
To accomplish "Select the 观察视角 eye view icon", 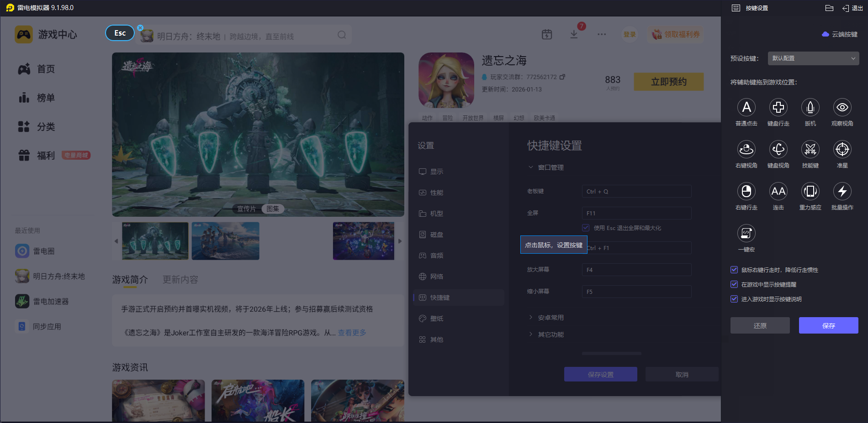I will point(842,108).
